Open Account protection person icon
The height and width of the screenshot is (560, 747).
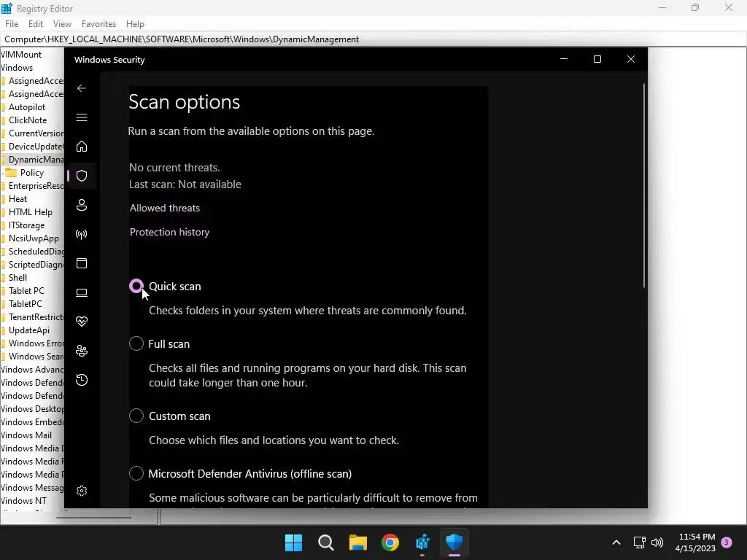click(82, 205)
